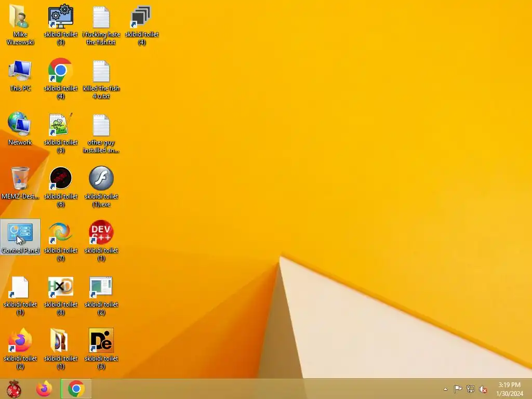532x399 pixels.
Task: Open the Action Center flag icon
Action: tap(458, 389)
